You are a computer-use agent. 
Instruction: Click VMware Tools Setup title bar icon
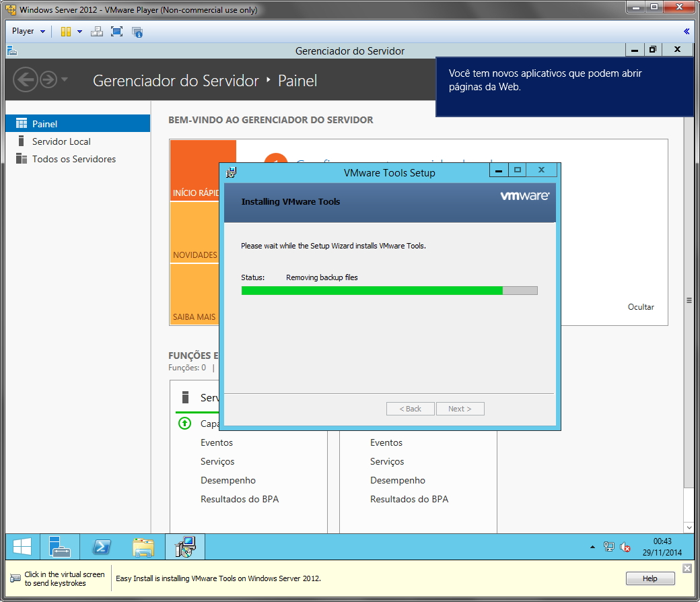pyautogui.click(x=231, y=172)
